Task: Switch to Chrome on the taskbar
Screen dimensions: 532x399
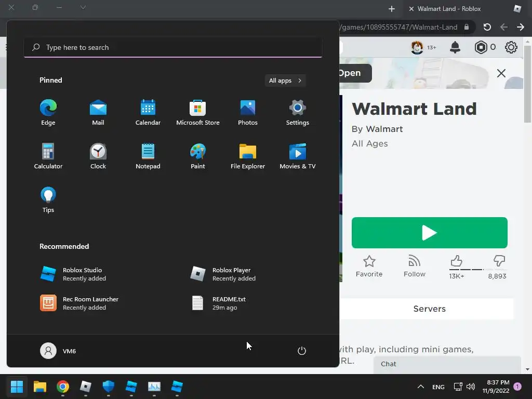Action: click(x=63, y=387)
